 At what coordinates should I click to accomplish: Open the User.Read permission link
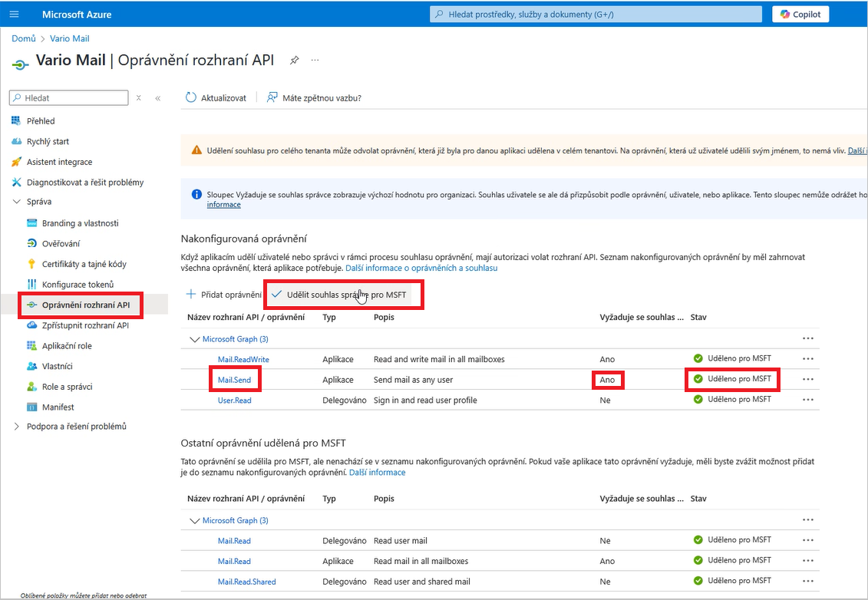click(x=234, y=401)
